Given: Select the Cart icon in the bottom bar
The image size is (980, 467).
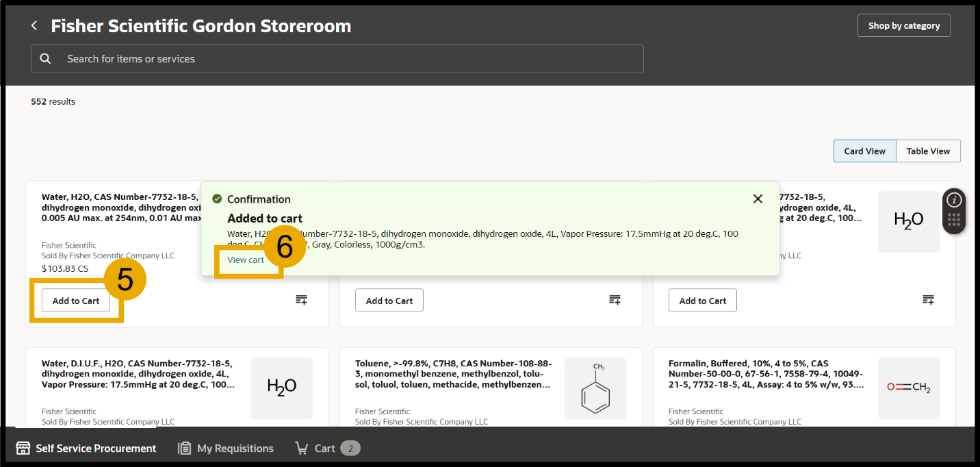Looking at the screenshot, I should (302, 448).
